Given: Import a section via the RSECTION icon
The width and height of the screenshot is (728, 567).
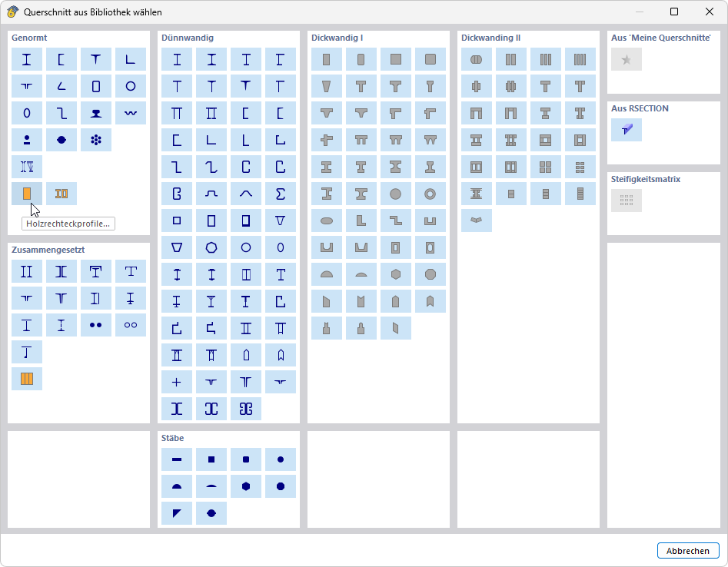Looking at the screenshot, I should pyautogui.click(x=627, y=130).
